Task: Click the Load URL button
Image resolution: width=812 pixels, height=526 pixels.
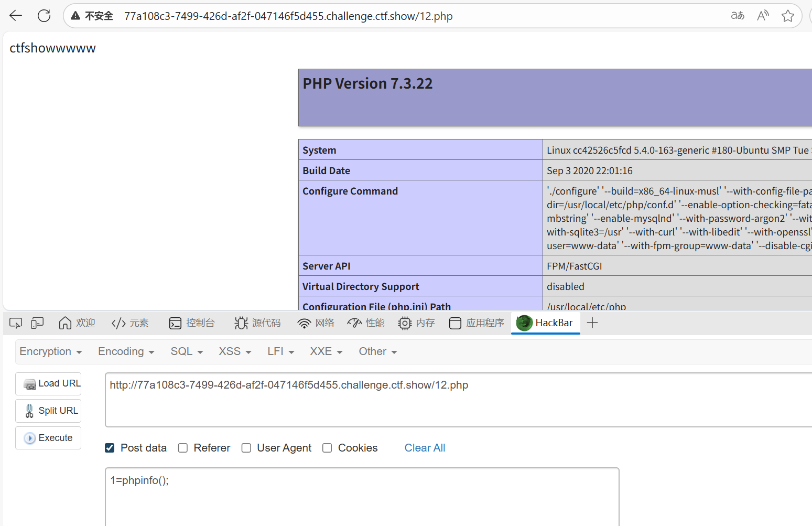Action: pos(48,384)
